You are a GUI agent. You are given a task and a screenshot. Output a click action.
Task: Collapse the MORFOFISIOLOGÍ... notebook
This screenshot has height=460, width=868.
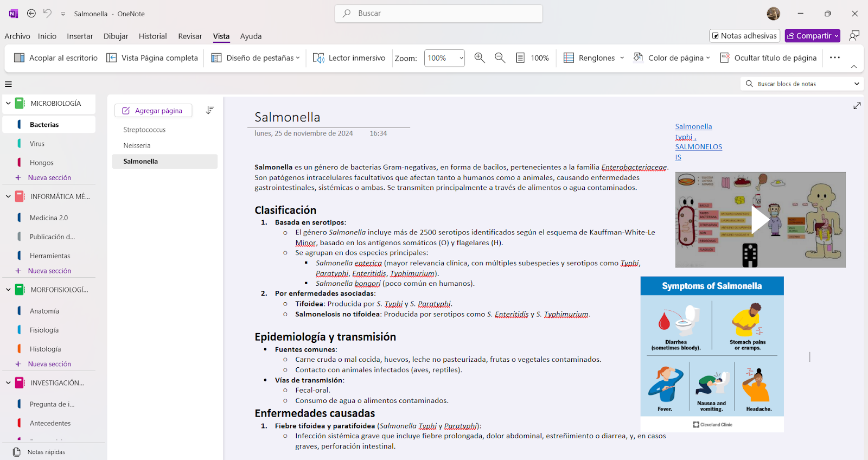[8, 290]
